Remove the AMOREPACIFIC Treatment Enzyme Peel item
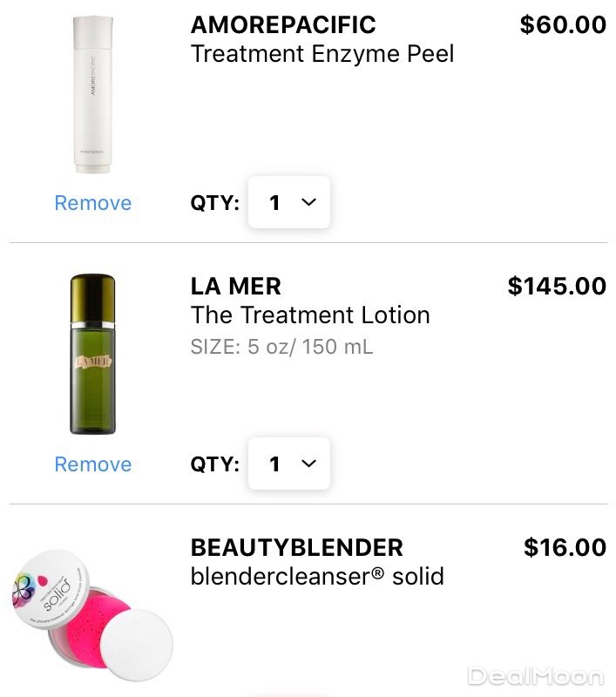The image size is (616, 697). pos(92,203)
